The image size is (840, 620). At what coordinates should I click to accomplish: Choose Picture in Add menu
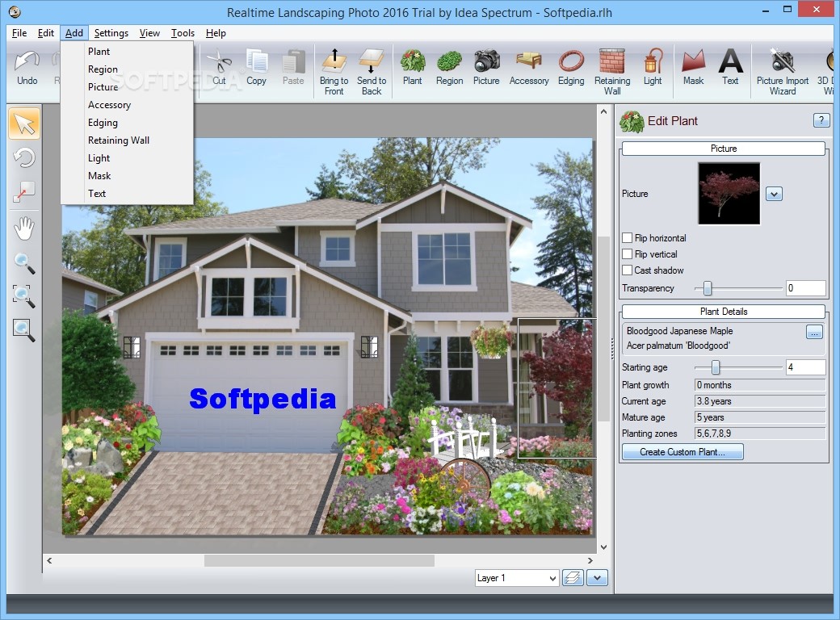[127, 86]
